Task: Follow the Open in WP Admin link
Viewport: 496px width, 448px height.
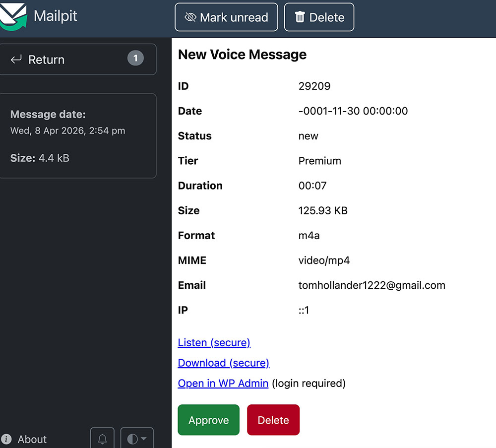Action: coord(223,383)
